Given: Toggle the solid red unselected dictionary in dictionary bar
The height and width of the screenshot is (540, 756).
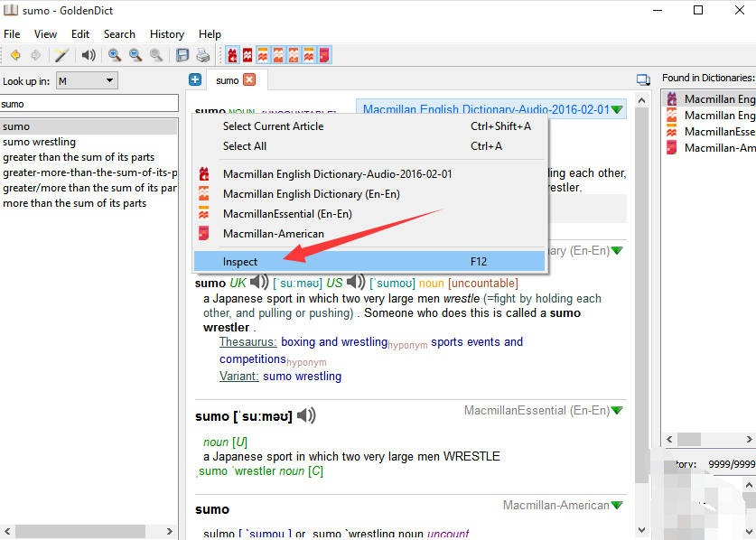Looking at the screenshot, I should (x=247, y=55).
